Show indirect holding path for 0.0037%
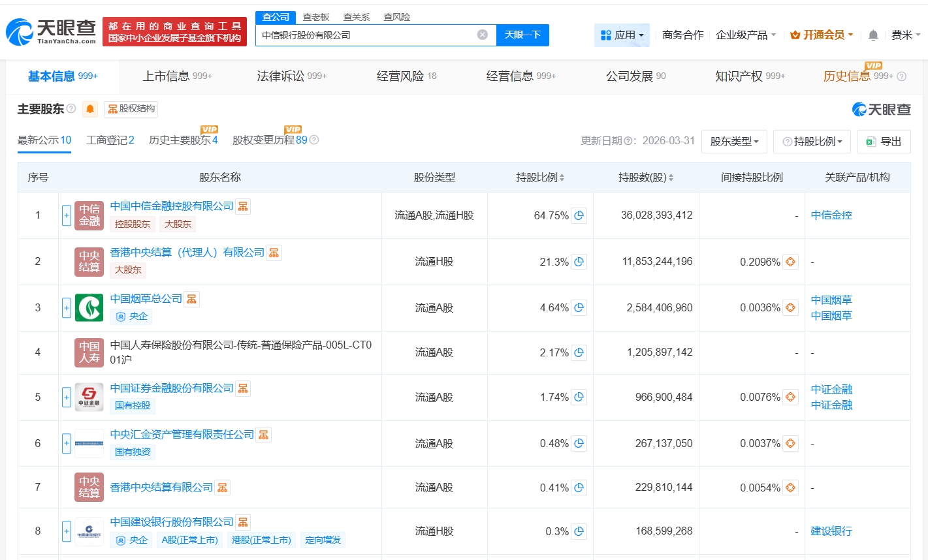Viewport: 928px width, 560px height. [x=791, y=443]
